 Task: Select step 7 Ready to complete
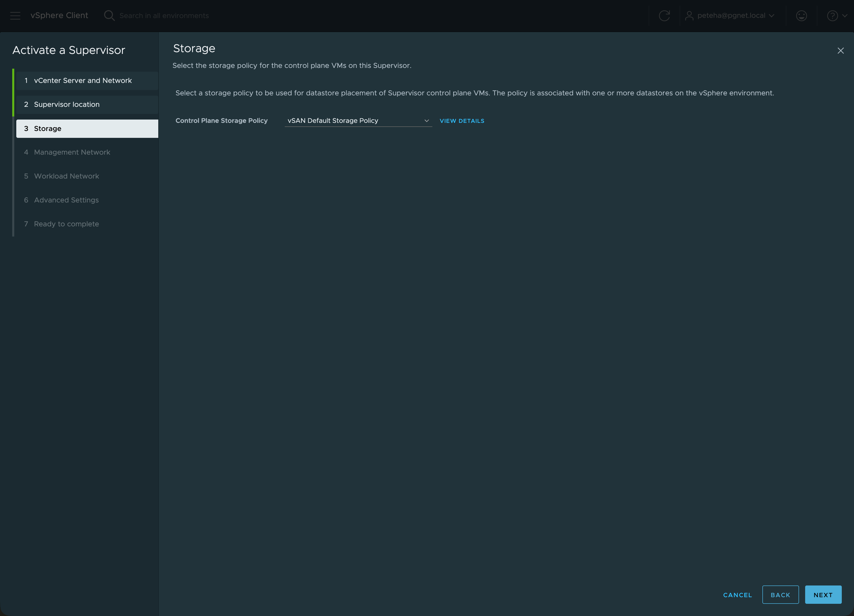(x=87, y=224)
